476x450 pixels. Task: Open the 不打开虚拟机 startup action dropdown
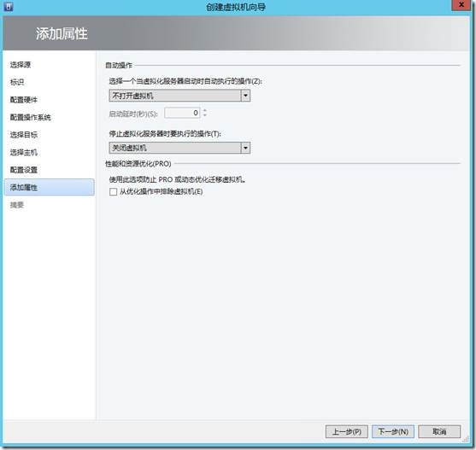click(x=179, y=96)
